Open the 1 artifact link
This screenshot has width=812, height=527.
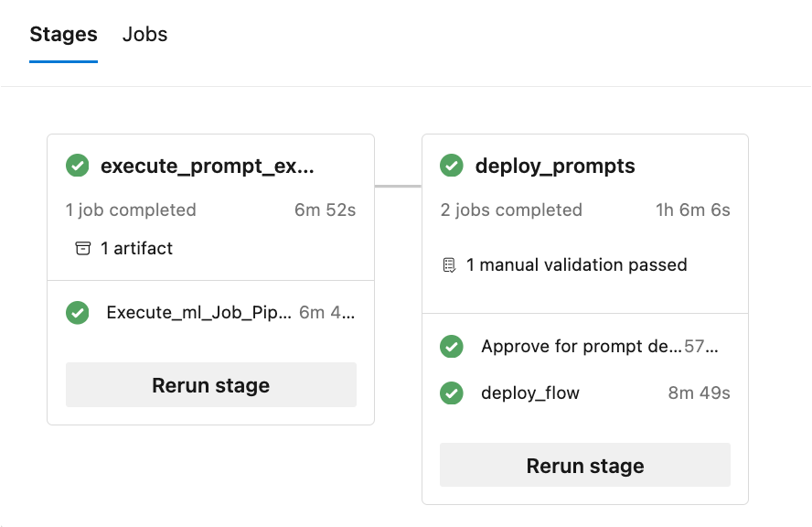coord(136,248)
